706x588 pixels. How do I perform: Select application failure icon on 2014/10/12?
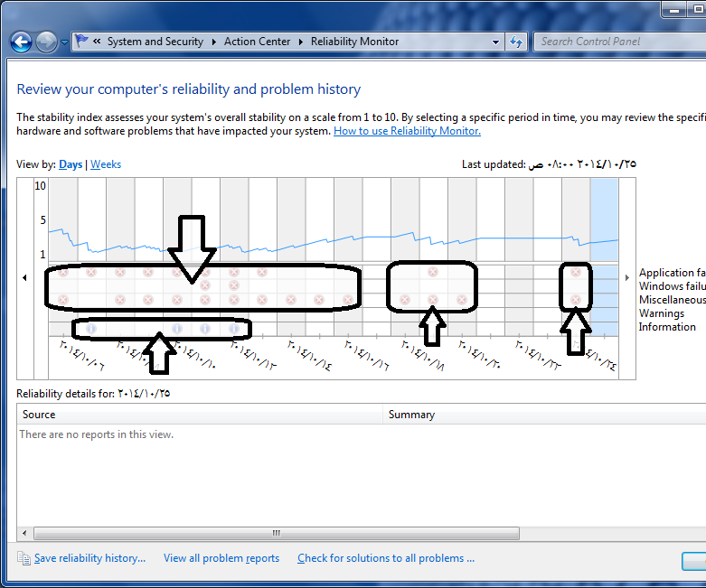coord(234,272)
